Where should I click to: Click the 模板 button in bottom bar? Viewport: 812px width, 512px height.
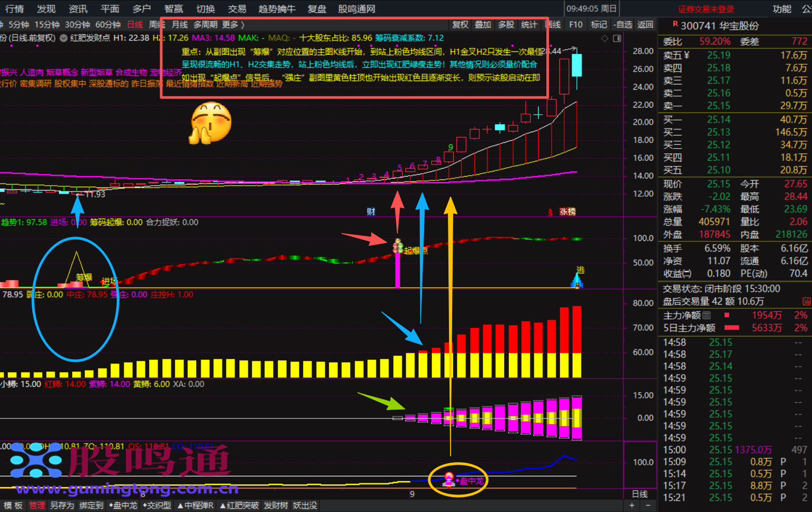point(13,506)
